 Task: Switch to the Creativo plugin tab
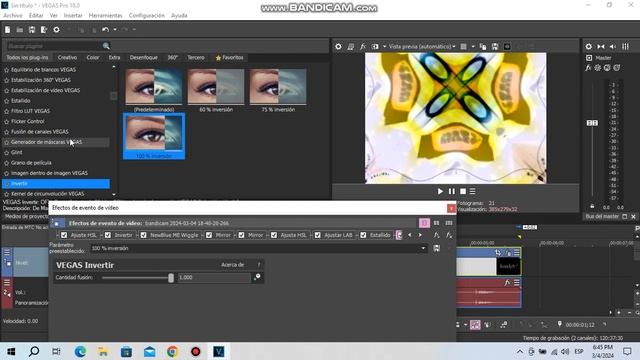click(x=67, y=58)
